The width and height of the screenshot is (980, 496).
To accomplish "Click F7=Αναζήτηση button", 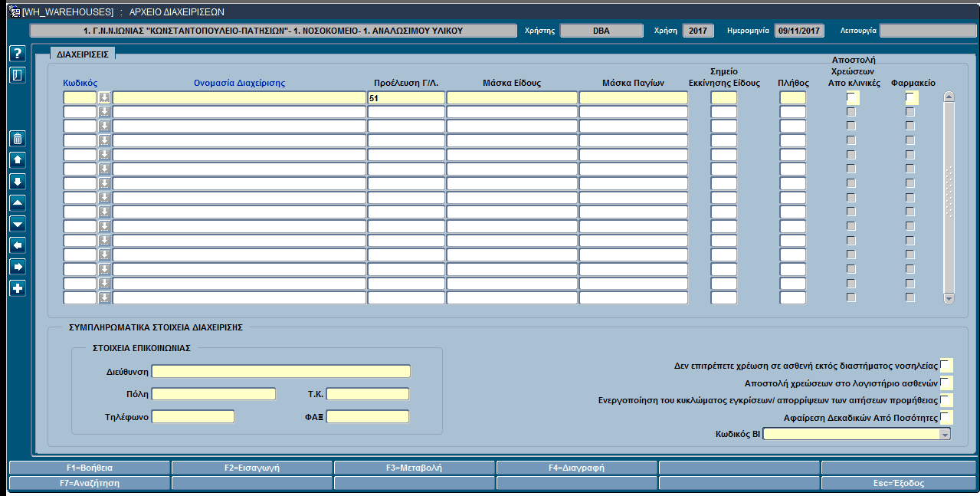I will pos(90,484).
